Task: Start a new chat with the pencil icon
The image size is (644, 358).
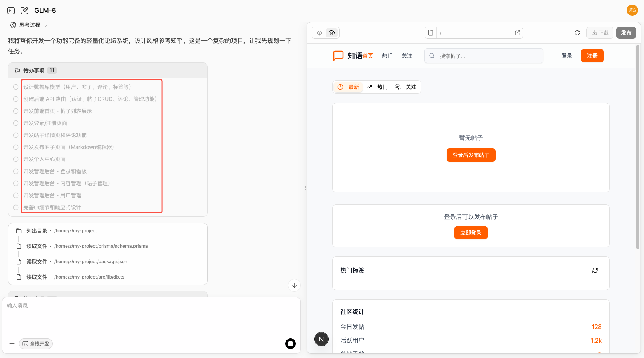Action: (x=24, y=10)
